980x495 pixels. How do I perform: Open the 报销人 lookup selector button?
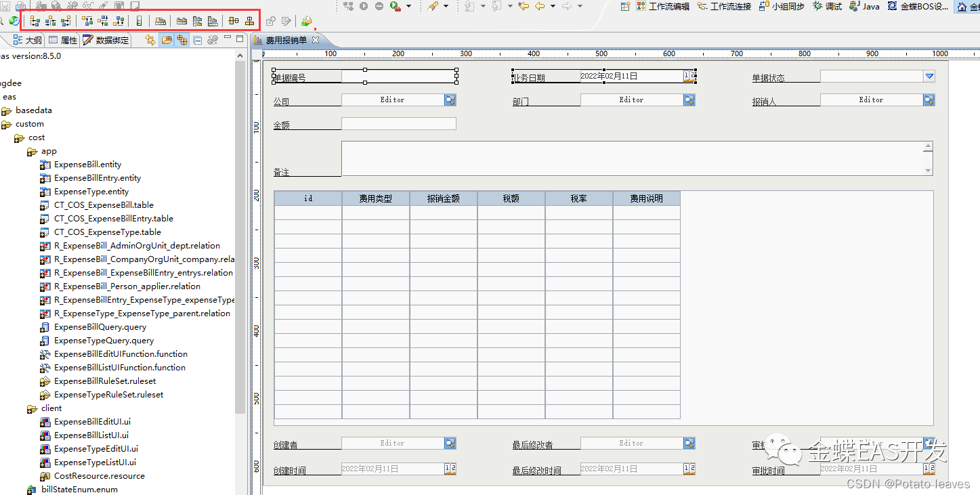coord(929,100)
